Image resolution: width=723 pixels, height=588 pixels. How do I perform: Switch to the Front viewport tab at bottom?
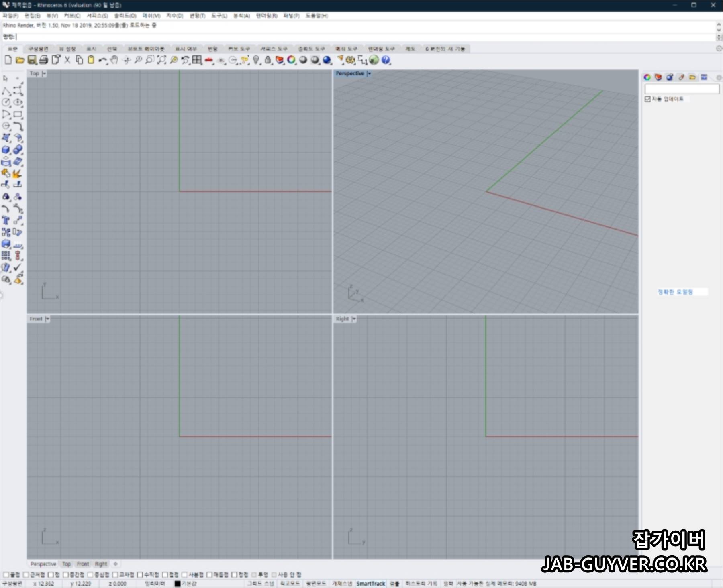(x=83, y=564)
